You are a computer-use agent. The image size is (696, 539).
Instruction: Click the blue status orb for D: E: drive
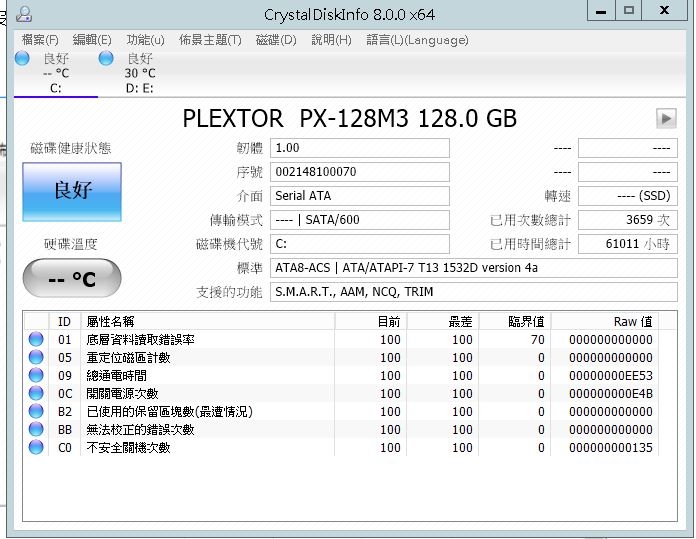click(106, 58)
